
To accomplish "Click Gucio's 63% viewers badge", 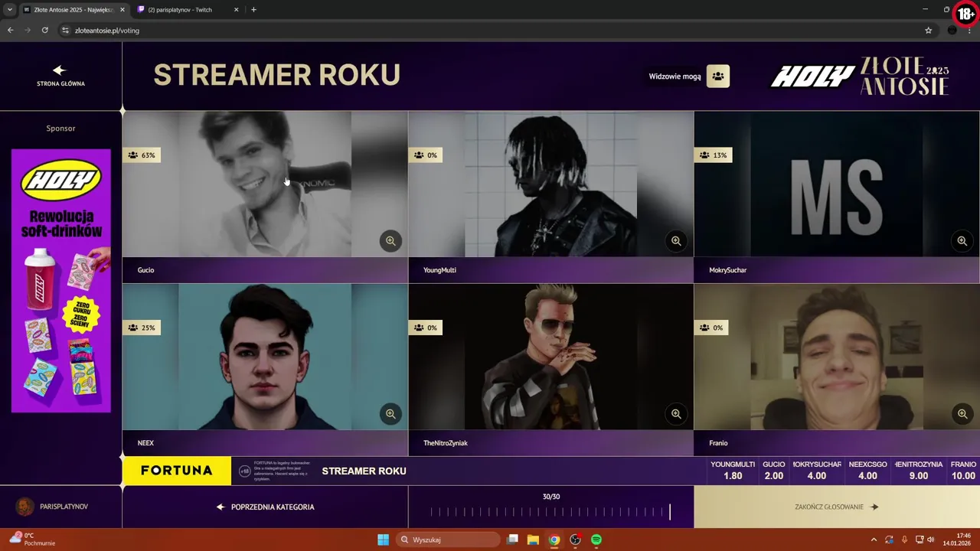I will [x=142, y=155].
